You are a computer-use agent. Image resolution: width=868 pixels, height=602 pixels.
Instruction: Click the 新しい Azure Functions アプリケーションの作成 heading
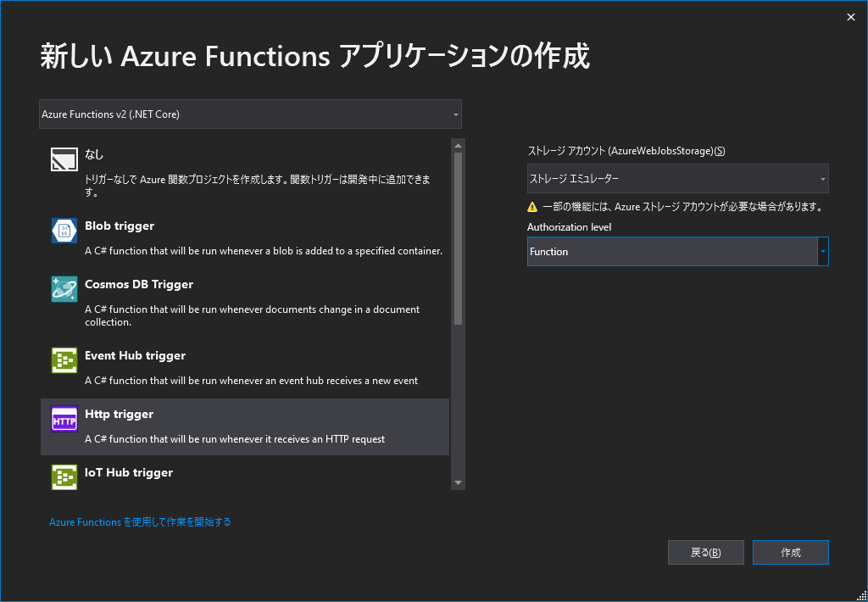coord(315,57)
